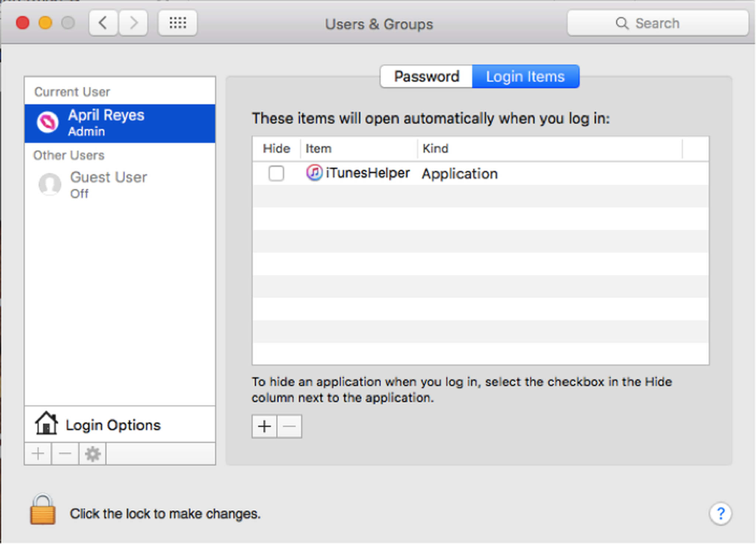
Task: Select the Guest User account
Action: [x=108, y=185]
